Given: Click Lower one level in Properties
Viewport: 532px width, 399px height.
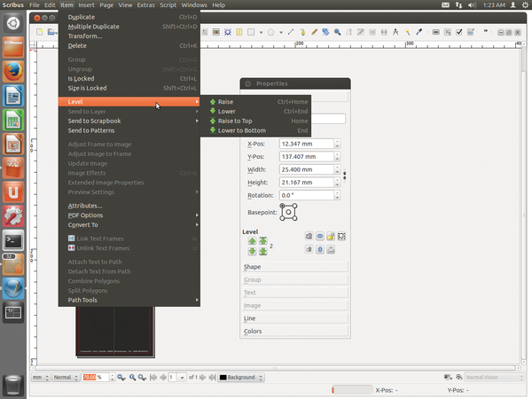Looking at the screenshot, I should pos(252,252).
